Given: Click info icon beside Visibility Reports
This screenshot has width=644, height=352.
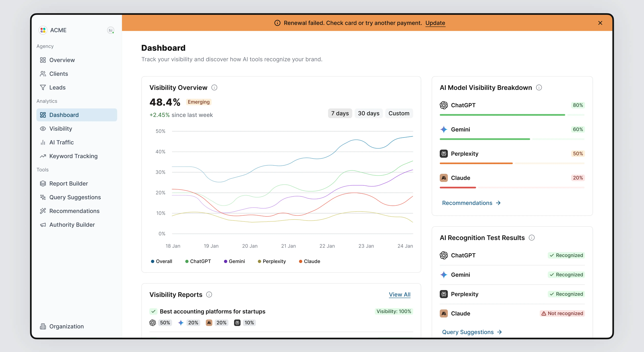Looking at the screenshot, I should tap(209, 294).
